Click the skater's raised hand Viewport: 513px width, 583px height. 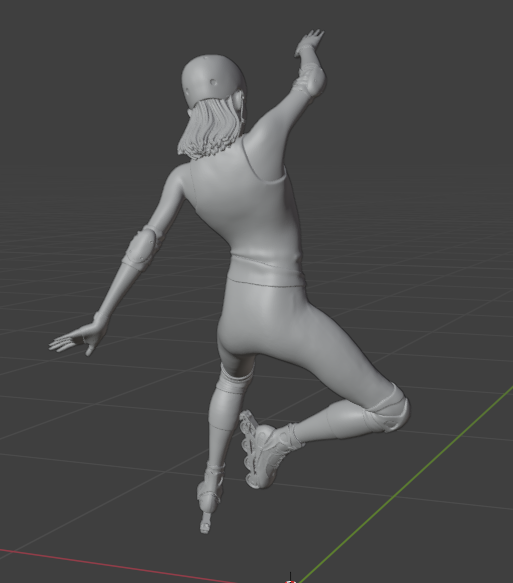(310, 42)
